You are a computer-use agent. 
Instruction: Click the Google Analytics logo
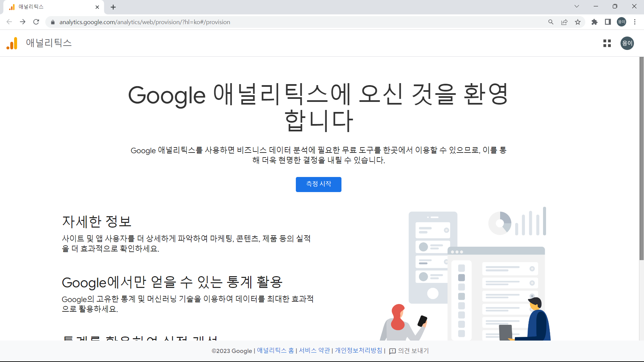11,43
